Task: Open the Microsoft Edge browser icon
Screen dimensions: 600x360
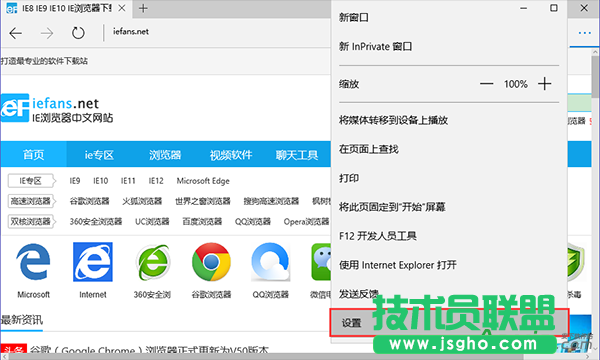Action: tap(33, 262)
